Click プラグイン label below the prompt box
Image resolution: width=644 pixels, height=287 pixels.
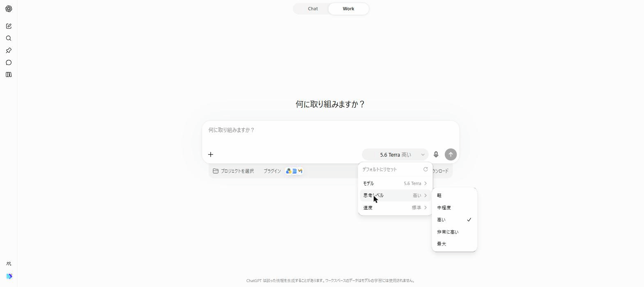(272, 171)
